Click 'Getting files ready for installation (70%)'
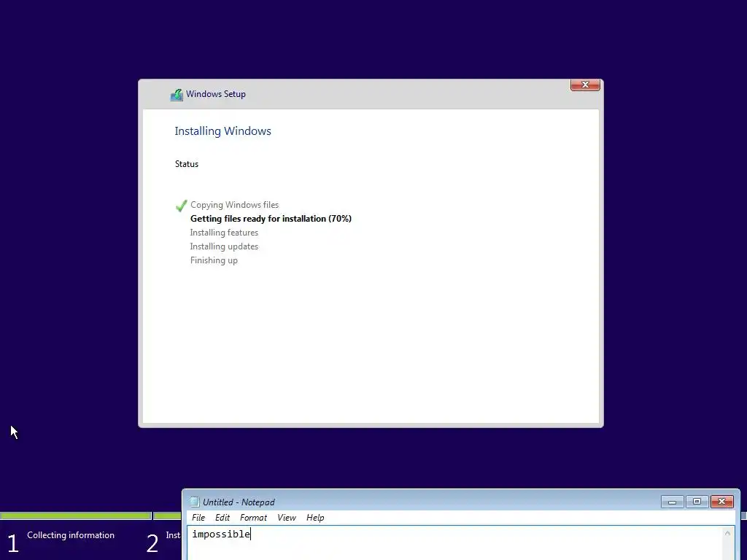This screenshot has width=747, height=560. 271,219
